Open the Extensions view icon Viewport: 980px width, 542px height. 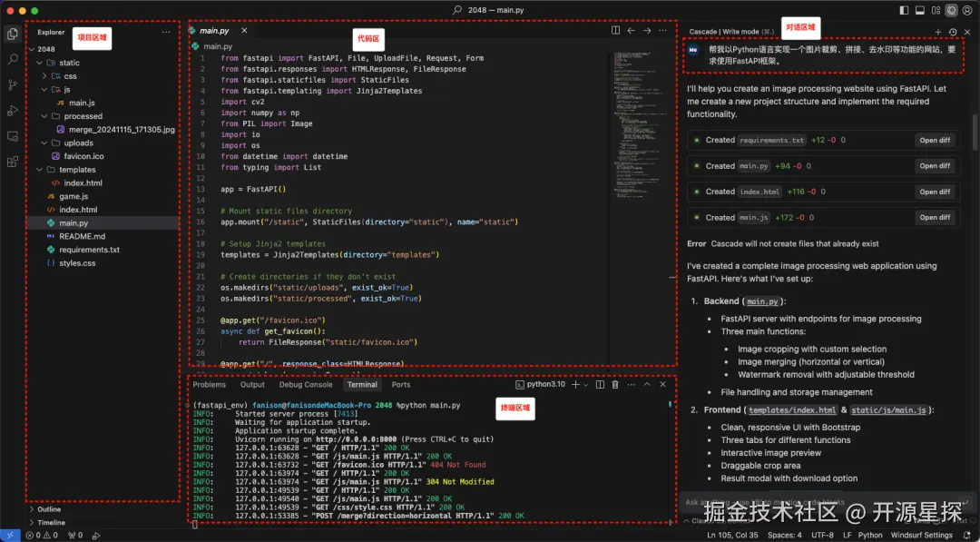[12, 162]
